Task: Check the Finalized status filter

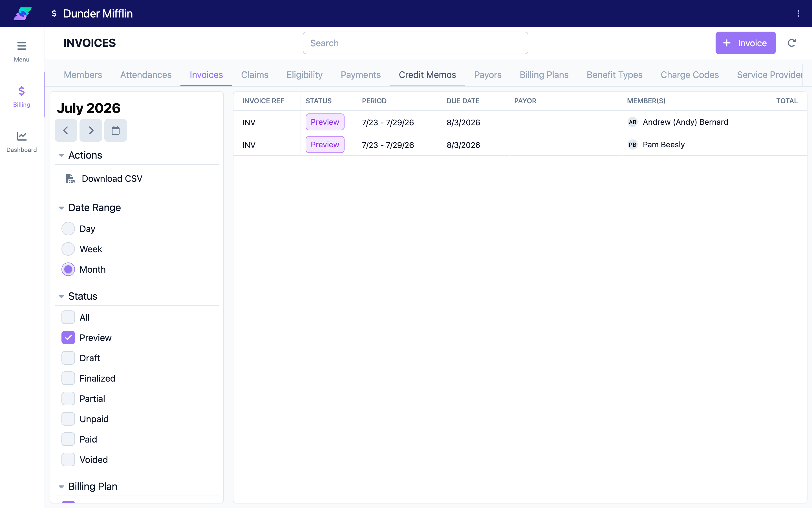Action: [x=68, y=378]
